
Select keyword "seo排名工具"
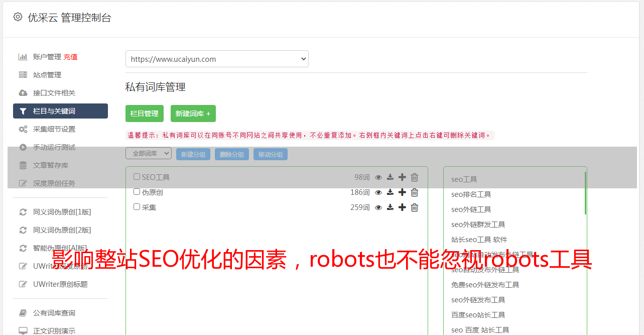point(471,194)
